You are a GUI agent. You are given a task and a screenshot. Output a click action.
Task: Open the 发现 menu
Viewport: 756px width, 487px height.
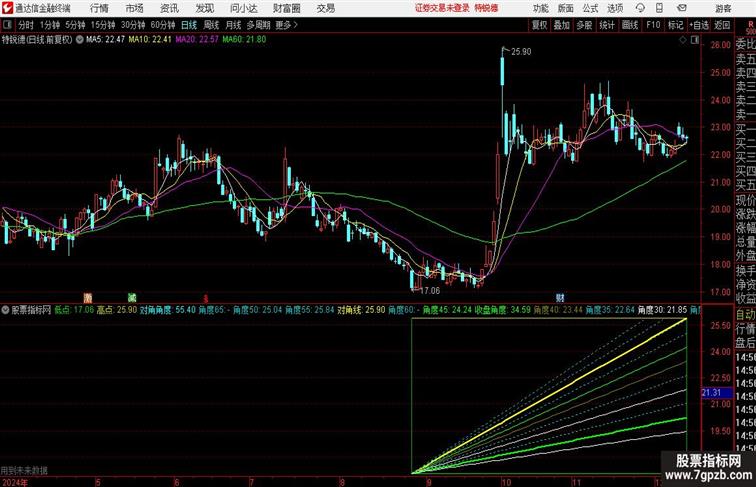click(204, 8)
